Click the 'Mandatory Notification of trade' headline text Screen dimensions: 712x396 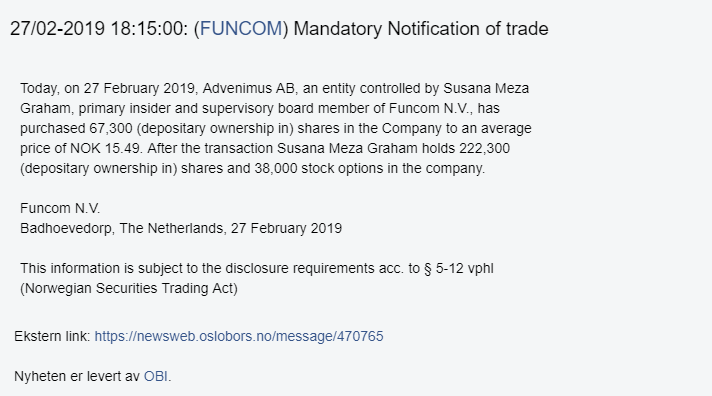point(421,29)
